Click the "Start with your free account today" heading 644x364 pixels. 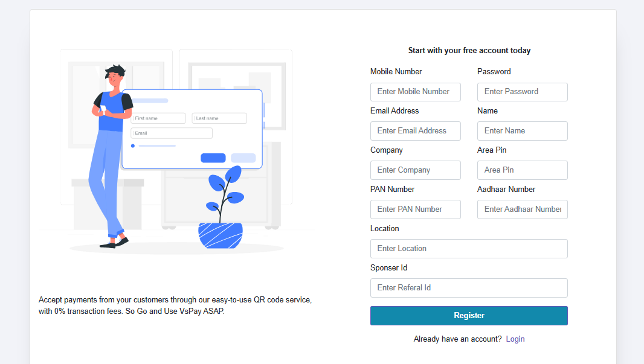pyautogui.click(x=469, y=51)
